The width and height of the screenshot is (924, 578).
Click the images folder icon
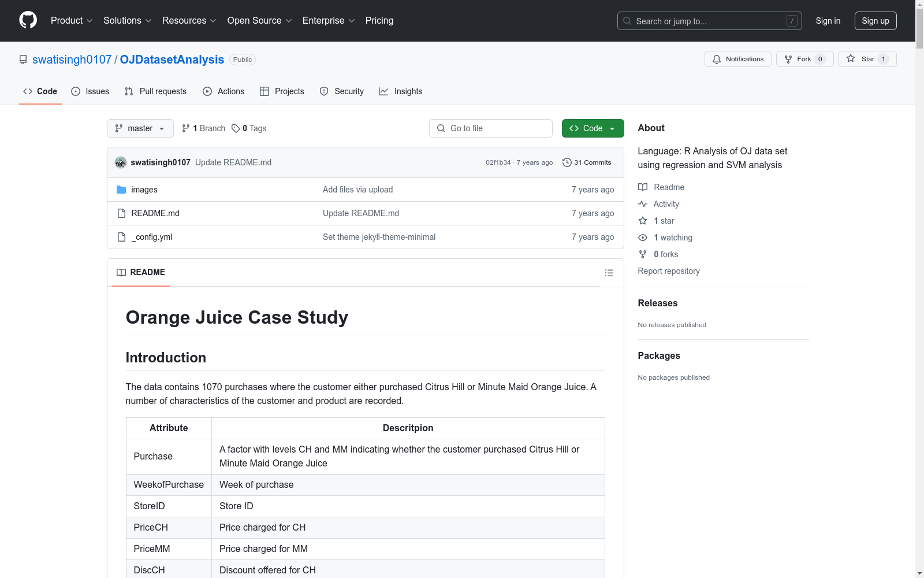[x=121, y=190]
